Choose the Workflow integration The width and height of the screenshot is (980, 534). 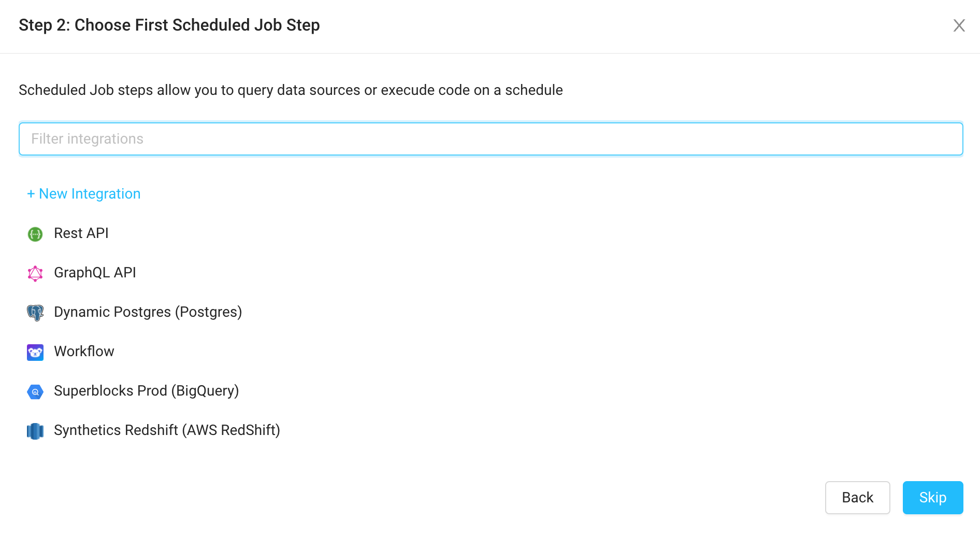click(x=84, y=352)
